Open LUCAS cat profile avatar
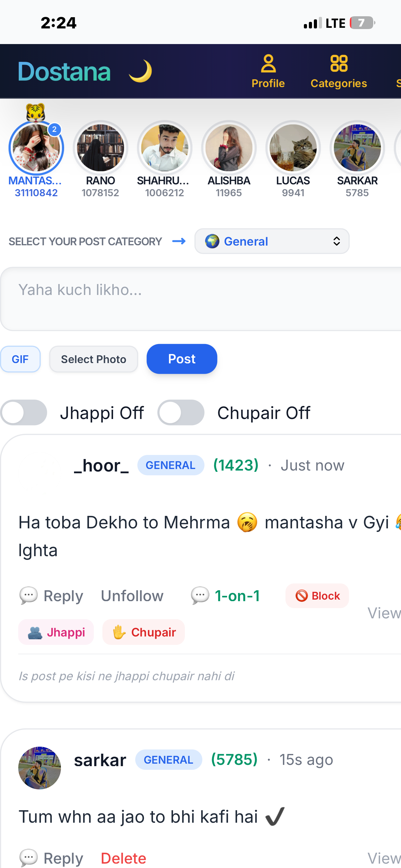This screenshot has height=868, width=401. (x=293, y=148)
